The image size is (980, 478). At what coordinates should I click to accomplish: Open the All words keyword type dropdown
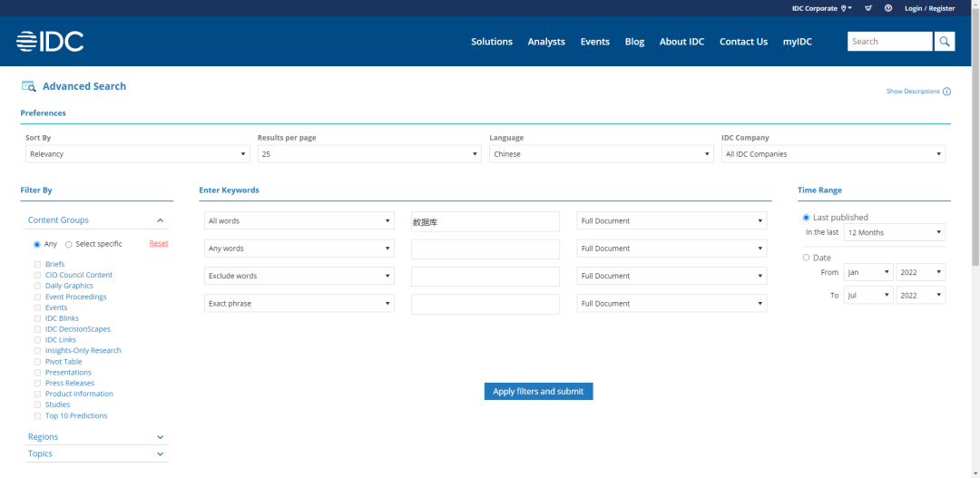point(299,220)
